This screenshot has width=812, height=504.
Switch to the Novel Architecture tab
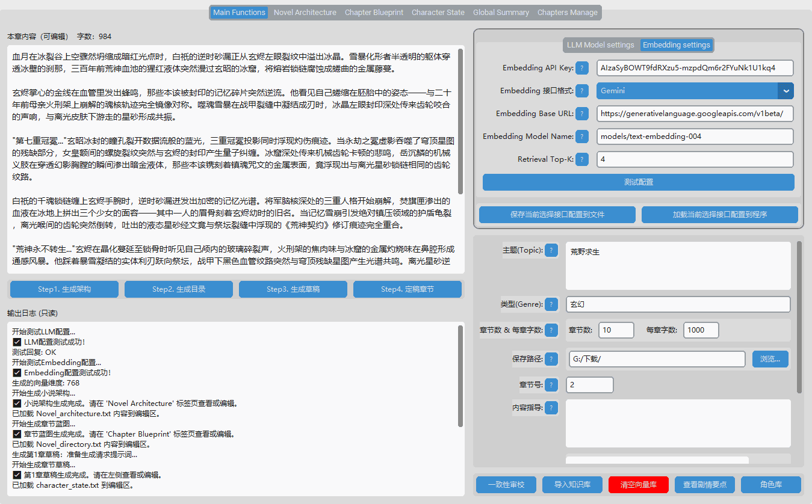click(x=305, y=13)
